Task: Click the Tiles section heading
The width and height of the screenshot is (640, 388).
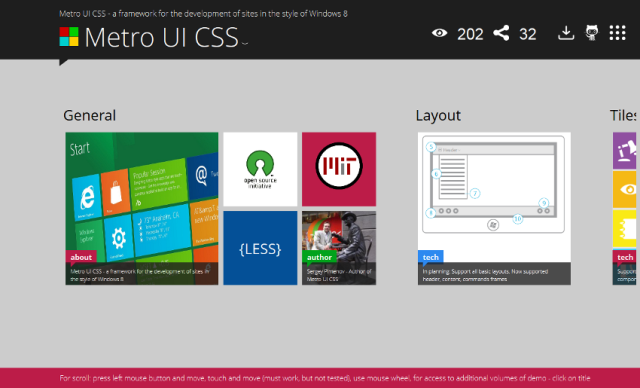Action: pyautogui.click(x=623, y=115)
